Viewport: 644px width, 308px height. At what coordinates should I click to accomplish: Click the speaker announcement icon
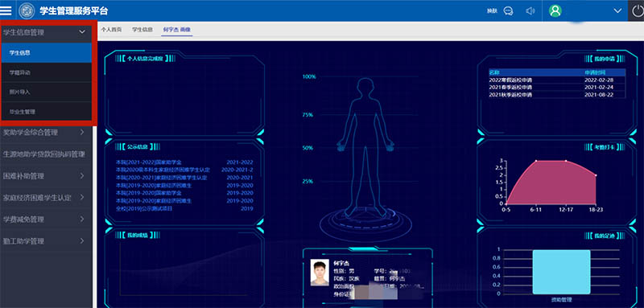tap(530, 11)
